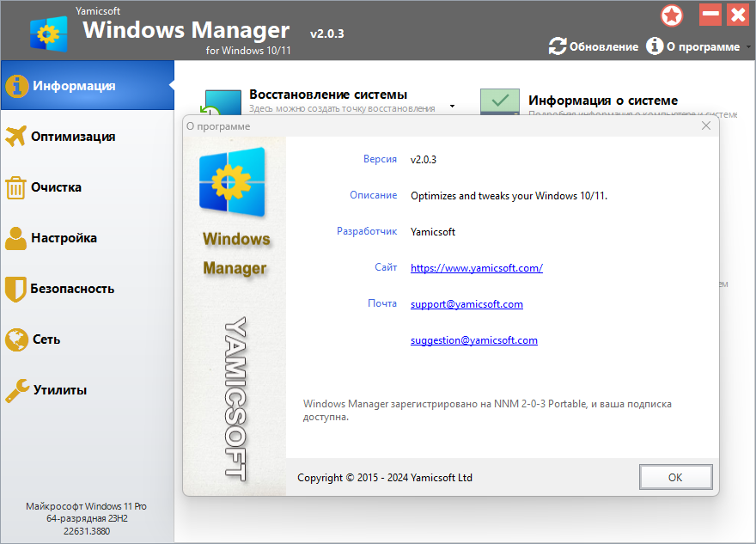Open the Безопасность section
The width and height of the screenshot is (756, 544).
[x=88, y=289]
